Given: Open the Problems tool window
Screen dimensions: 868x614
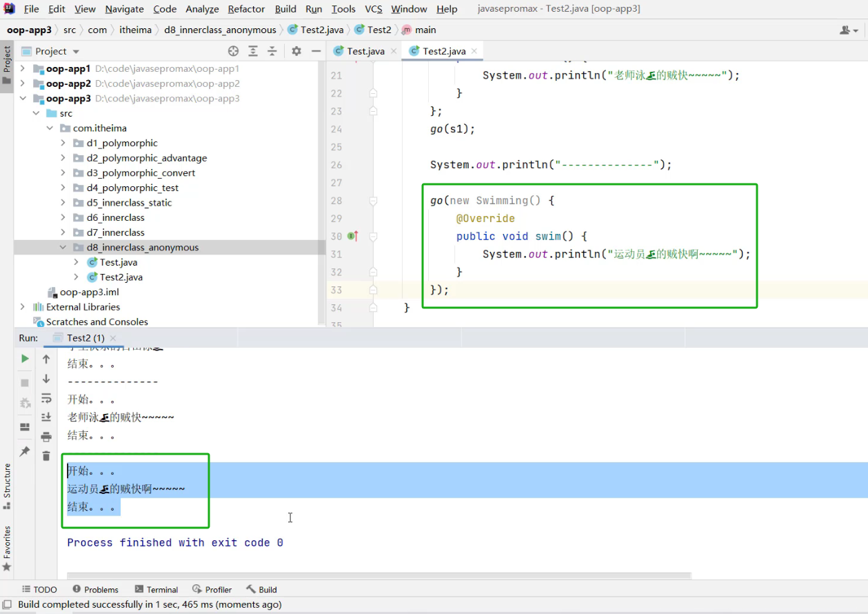Looking at the screenshot, I should click(x=95, y=590).
